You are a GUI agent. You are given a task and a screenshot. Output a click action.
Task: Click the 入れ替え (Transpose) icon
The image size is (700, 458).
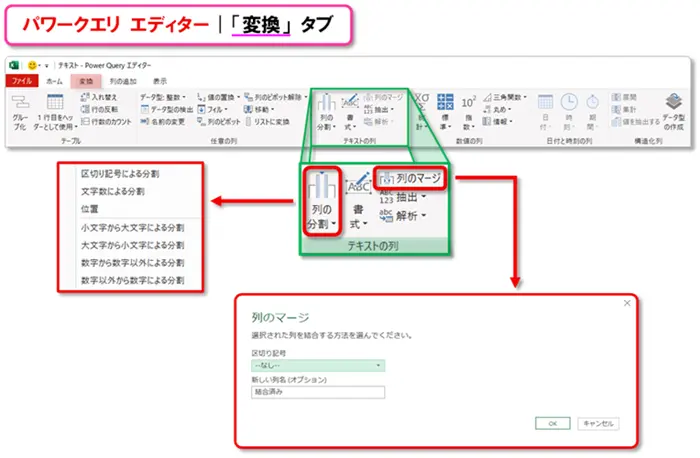tap(85, 97)
